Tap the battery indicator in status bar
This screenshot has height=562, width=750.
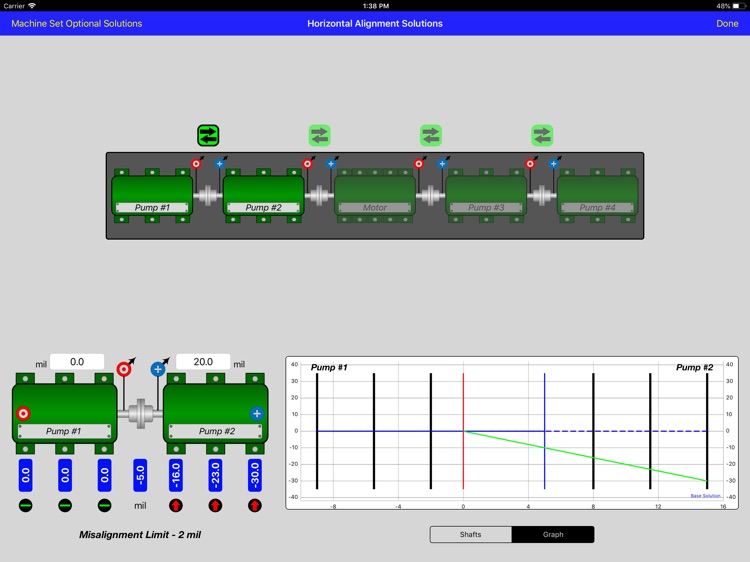[739, 6]
